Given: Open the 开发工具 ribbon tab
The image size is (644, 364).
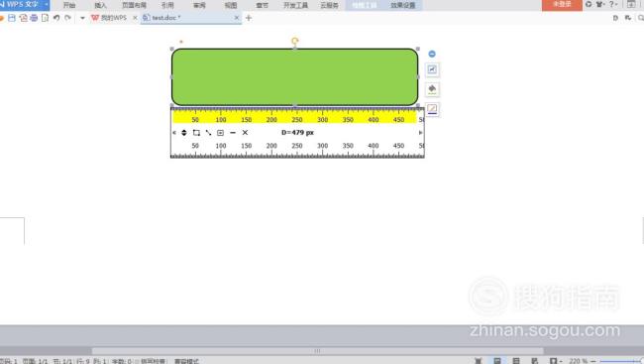Looking at the screenshot, I should [295, 5].
